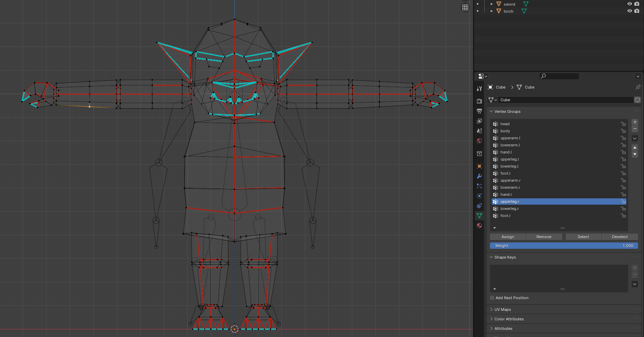Image resolution: width=644 pixels, height=337 pixels.
Task: Select the lowerleg.l vertex group
Action: [x=559, y=166]
